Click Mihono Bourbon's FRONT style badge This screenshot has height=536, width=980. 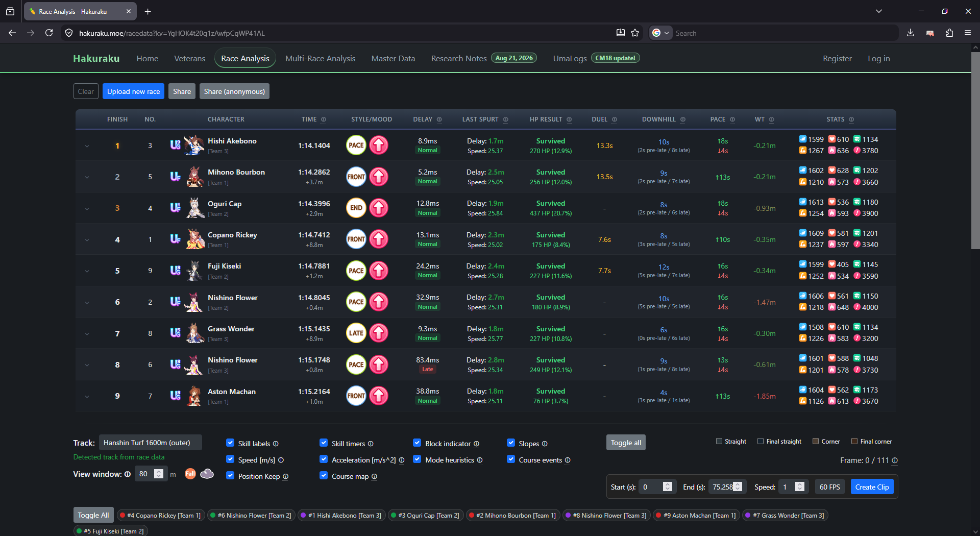[x=356, y=177]
